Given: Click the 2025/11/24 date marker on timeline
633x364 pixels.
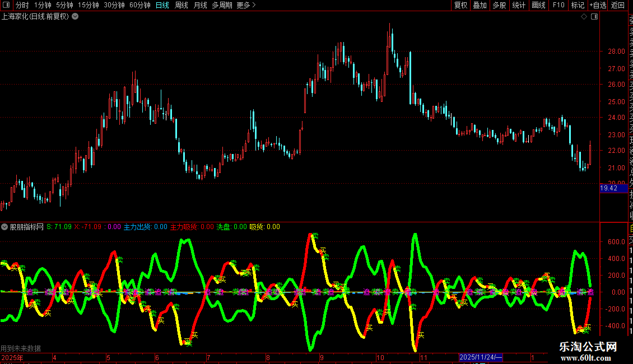Looking at the screenshot, I should (481, 357).
